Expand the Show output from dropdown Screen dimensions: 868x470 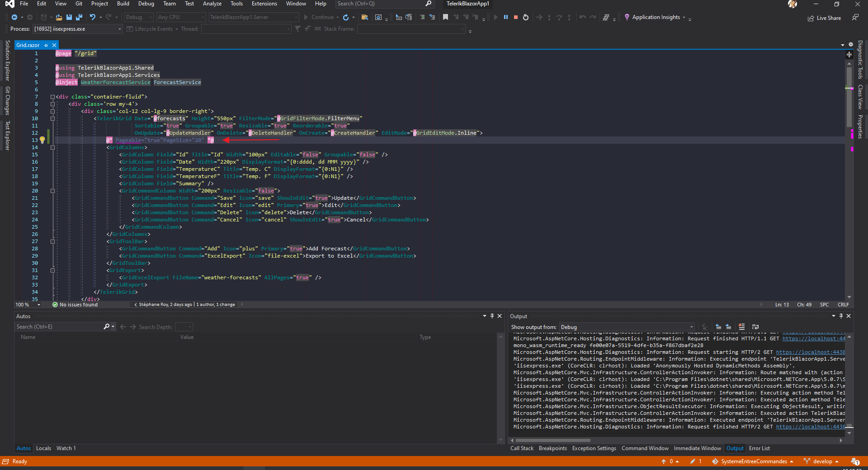coord(627,327)
